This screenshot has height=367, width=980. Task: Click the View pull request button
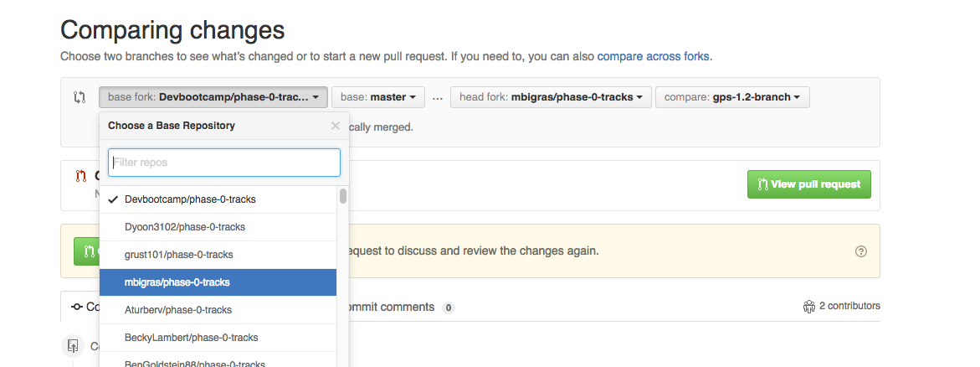(x=808, y=184)
